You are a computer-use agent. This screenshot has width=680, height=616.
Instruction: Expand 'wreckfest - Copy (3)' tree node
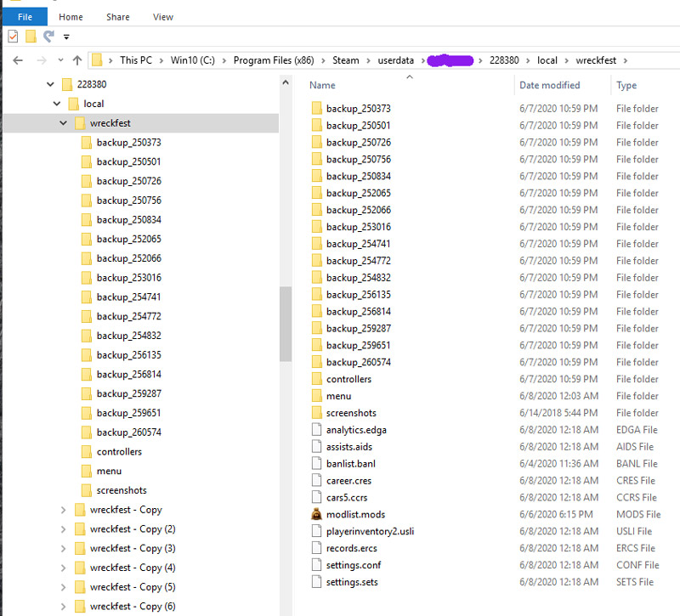pyautogui.click(x=63, y=548)
